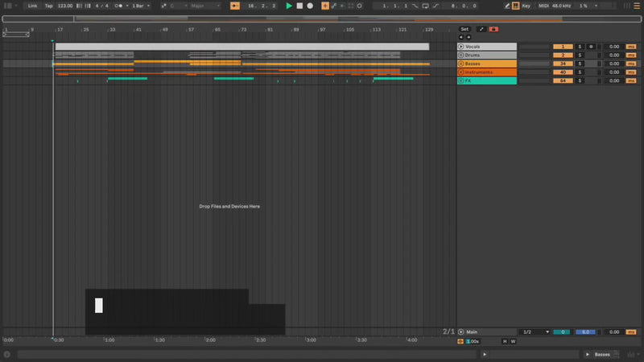
Task: Click the Tap tempo button
Action: coord(48,6)
